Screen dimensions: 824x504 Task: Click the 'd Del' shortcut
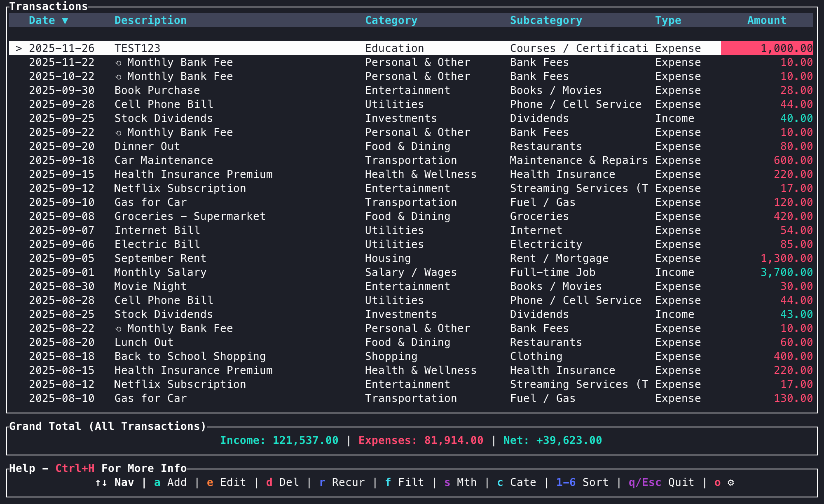[x=282, y=482]
